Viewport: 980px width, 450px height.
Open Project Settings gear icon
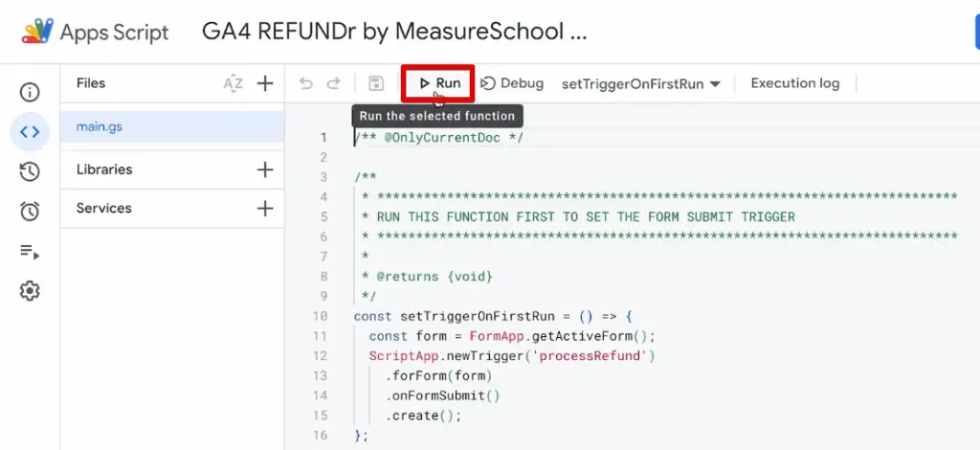coord(30,291)
